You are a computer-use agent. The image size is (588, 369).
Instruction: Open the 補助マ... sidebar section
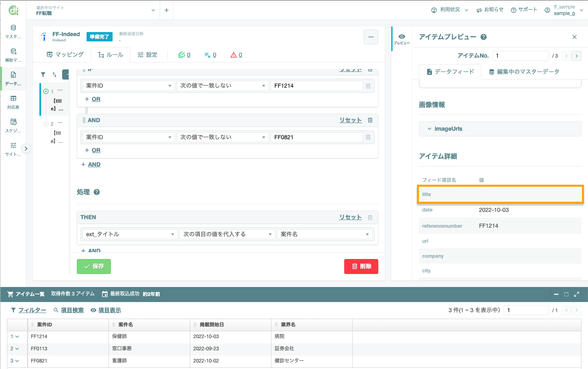(x=13, y=55)
